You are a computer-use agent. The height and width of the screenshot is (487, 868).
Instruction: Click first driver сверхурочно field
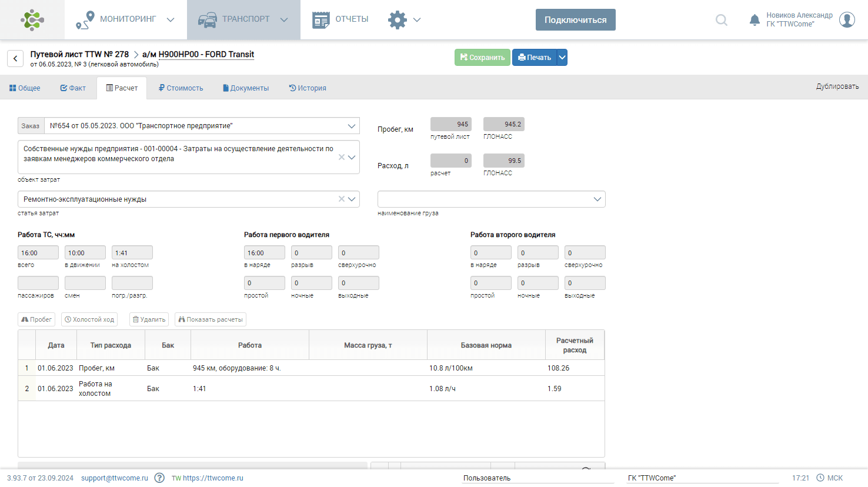pos(359,252)
